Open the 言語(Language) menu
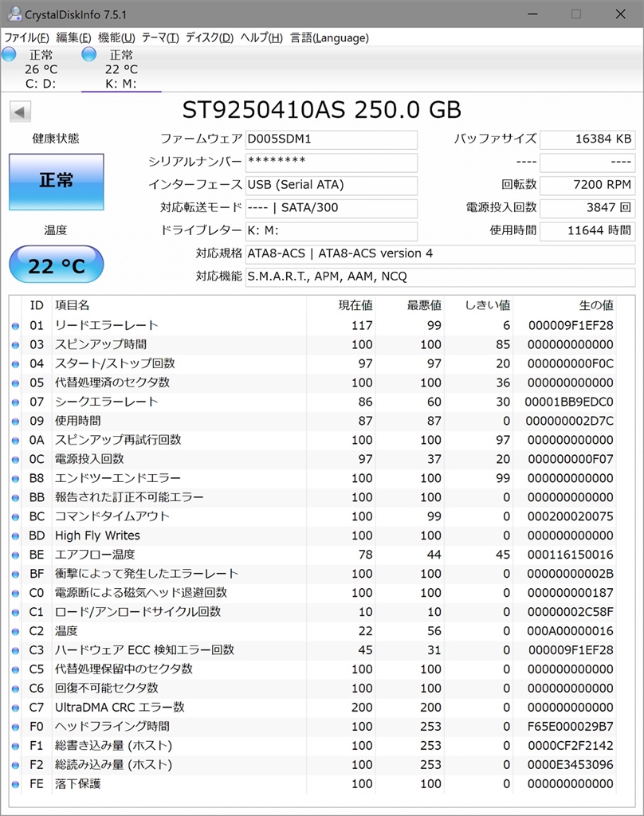The image size is (644, 816). click(x=329, y=37)
